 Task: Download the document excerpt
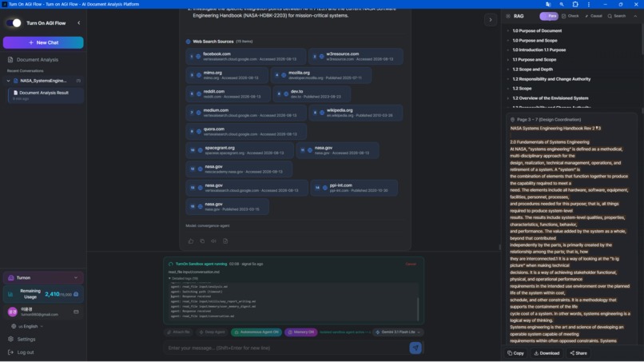point(547,353)
